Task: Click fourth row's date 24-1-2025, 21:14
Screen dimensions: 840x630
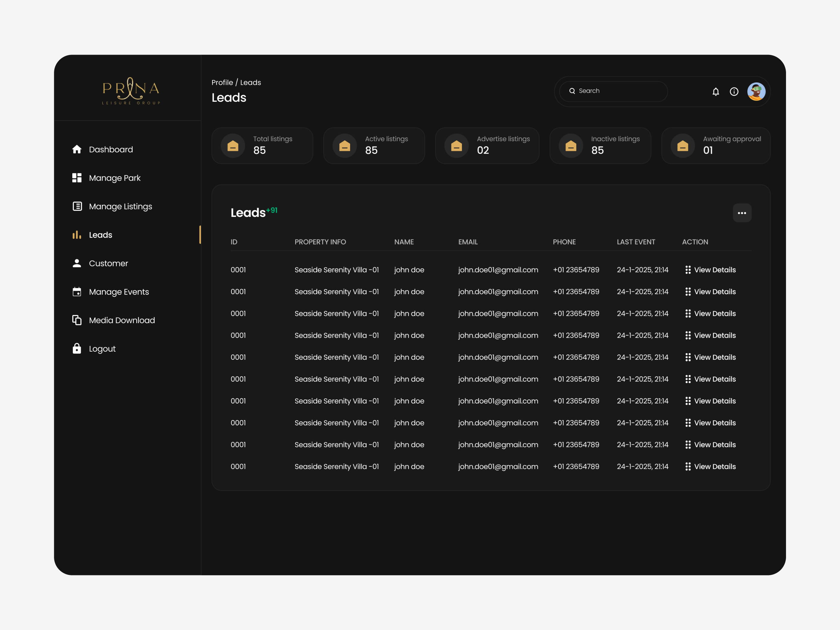Action: pyautogui.click(x=643, y=335)
